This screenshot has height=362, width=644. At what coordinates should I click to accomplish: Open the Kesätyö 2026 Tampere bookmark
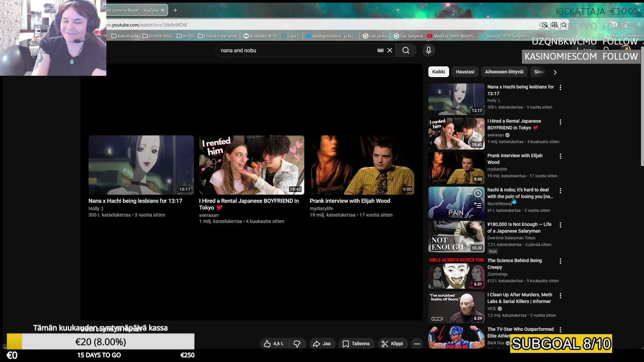click(509, 36)
